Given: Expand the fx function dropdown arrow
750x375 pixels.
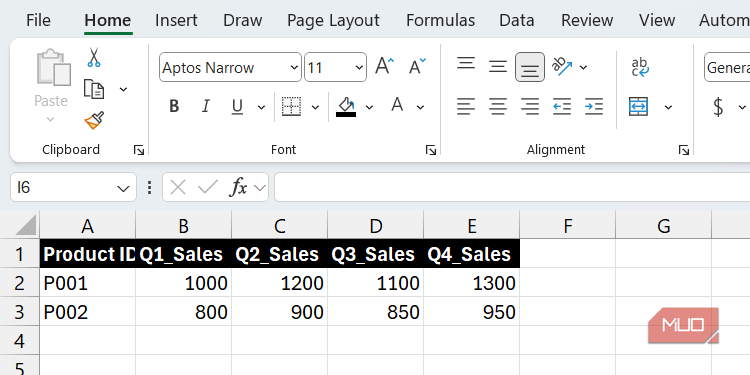Looking at the screenshot, I should (x=260, y=188).
